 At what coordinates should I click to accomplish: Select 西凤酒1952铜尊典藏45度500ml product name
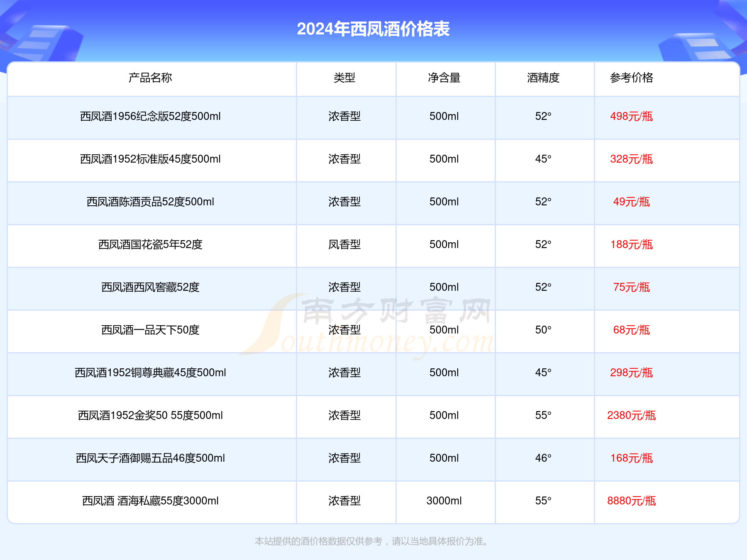150,373
